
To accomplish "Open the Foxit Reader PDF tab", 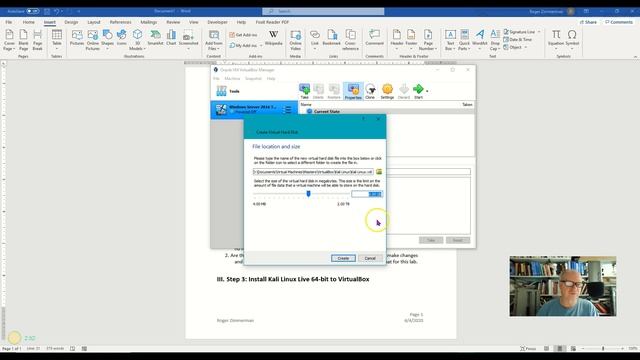I will 272,22.
